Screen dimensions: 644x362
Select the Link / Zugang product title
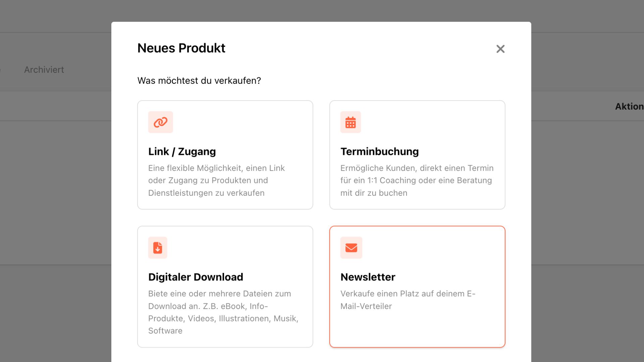(x=182, y=152)
